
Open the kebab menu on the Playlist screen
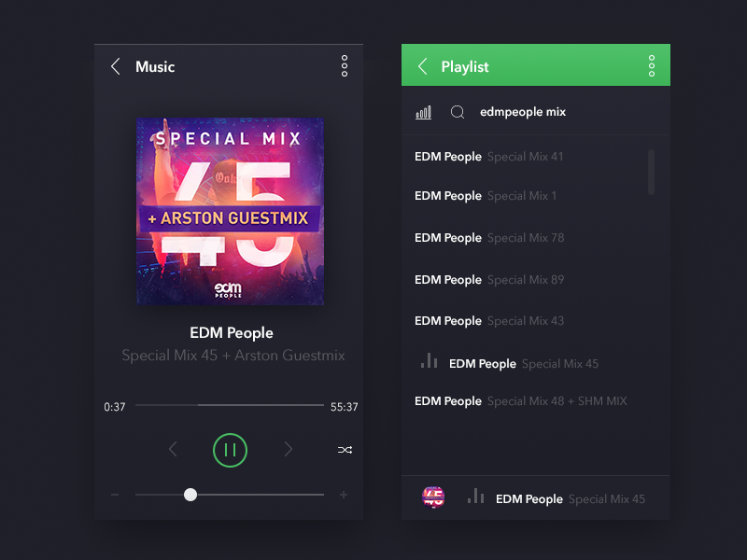click(x=651, y=64)
